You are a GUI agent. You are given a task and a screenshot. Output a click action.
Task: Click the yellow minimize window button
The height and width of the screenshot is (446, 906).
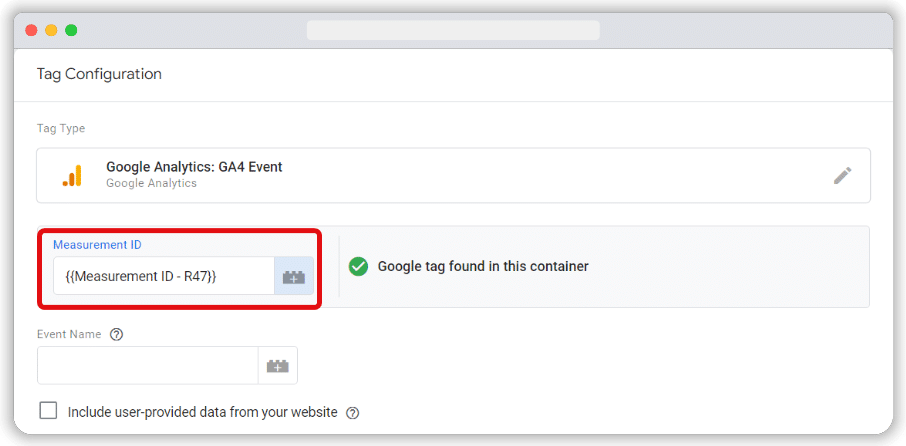[x=51, y=30]
